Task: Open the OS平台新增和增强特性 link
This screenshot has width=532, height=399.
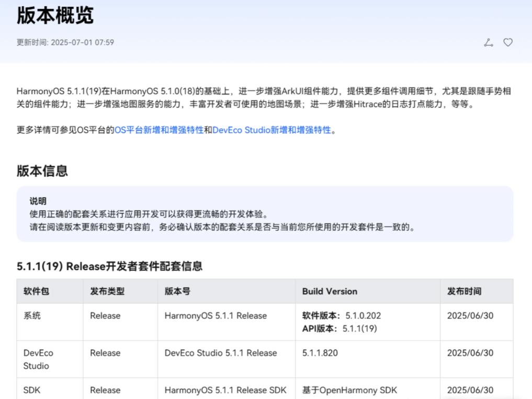Action: click(x=159, y=130)
